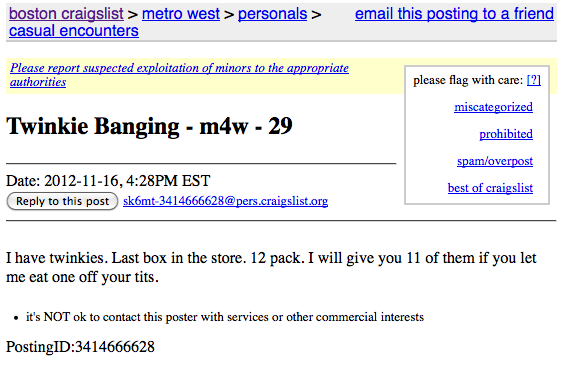Navigate to the casual encounters category link
The width and height of the screenshot is (564, 373).
click(x=74, y=31)
